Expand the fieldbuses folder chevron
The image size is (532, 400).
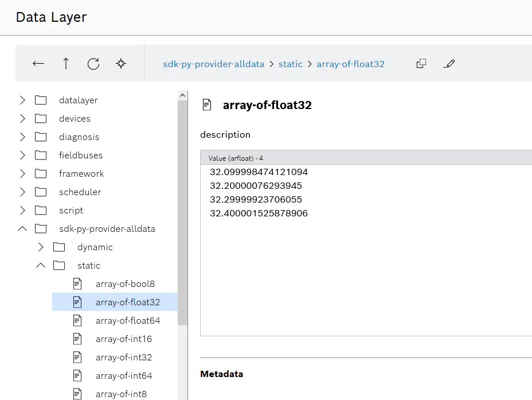pyautogui.click(x=22, y=155)
